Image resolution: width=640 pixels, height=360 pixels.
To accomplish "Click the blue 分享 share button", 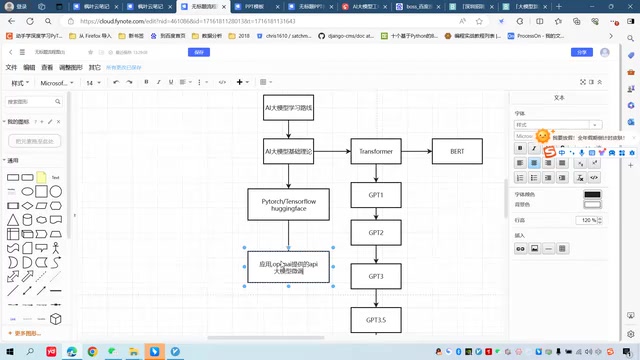I will tap(582, 52).
